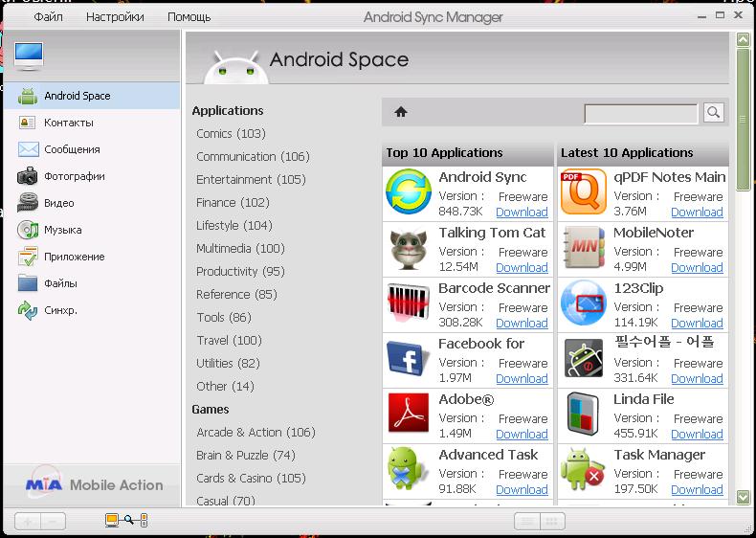756x538 pixels.
Task: Open the Помощь menu
Action: [x=189, y=17]
